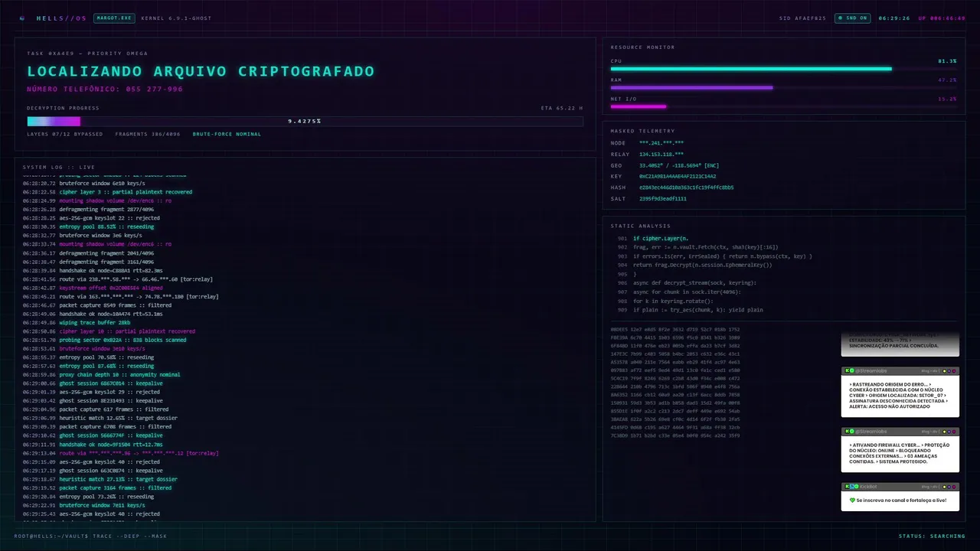Click the decryption progress bar
The width and height of the screenshot is (980, 551).
[305, 121]
